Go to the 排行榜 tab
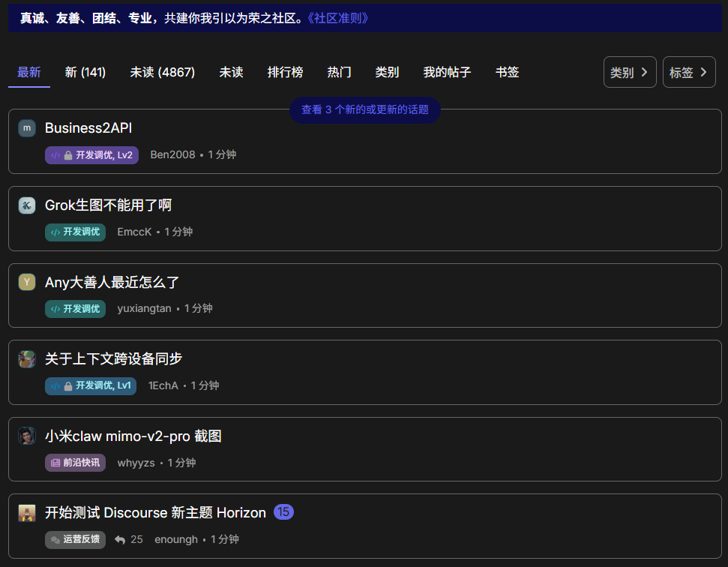Viewport: 728px width, 567px height. (x=285, y=72)
